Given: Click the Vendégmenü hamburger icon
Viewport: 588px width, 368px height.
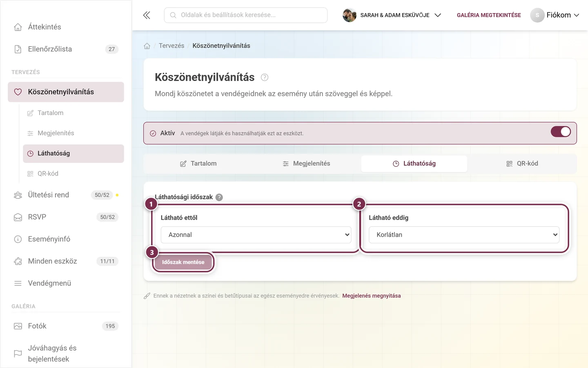Looking at the screenshot, I should point(18,283).
